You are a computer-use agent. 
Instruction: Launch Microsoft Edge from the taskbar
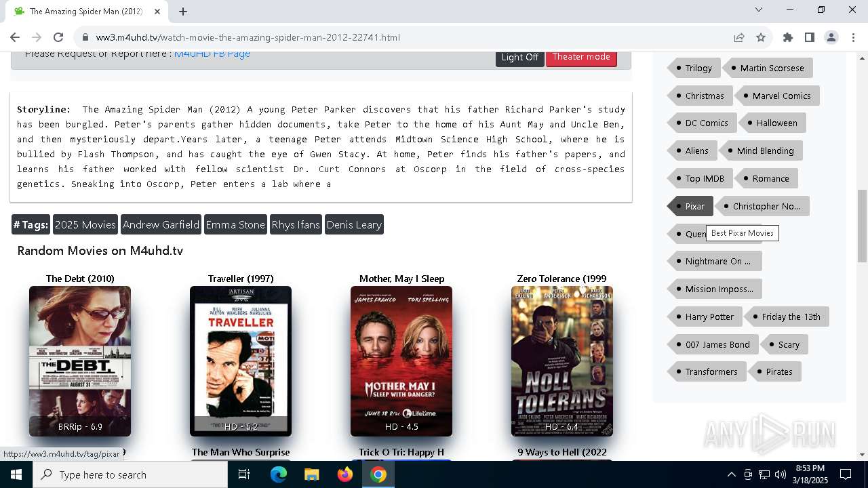point(279,474)
